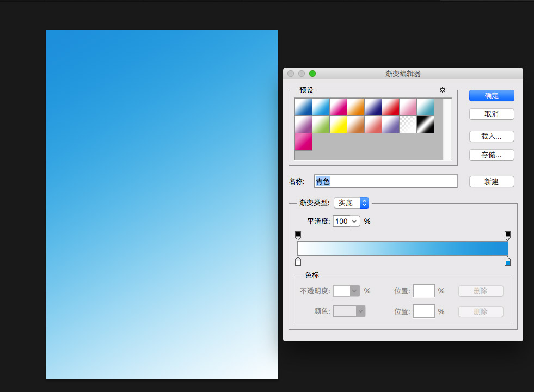Open the presets gear menu
534x392 pixels.
point(444,90)
